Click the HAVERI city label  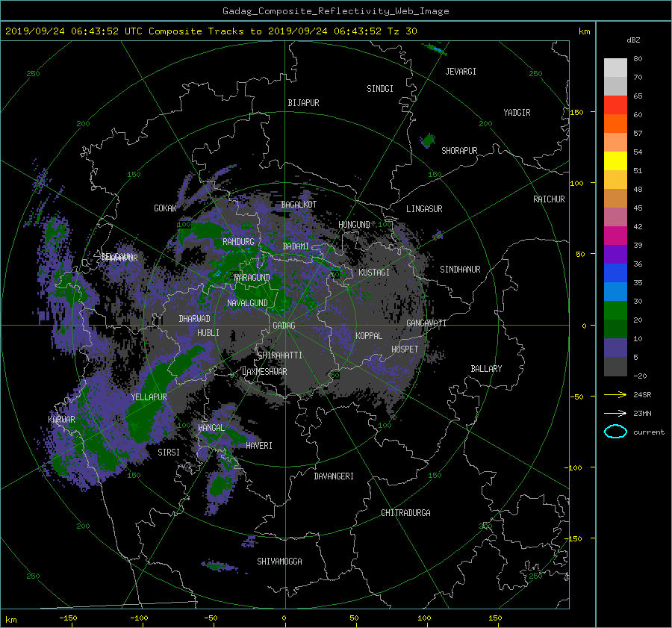259,446
